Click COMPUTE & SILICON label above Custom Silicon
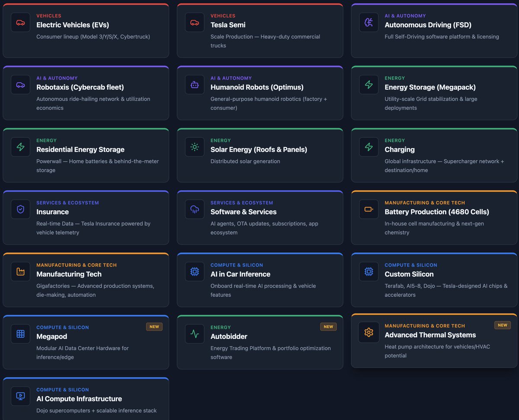Image resolution: width=519 pixels, height=420 pixels. click(411, 265)
